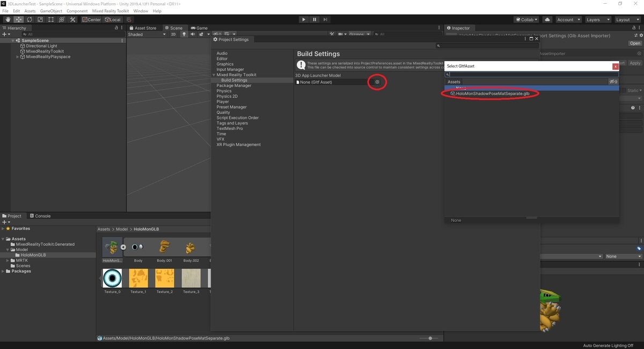Open Inspector preset sliders icon

[636, 35]
